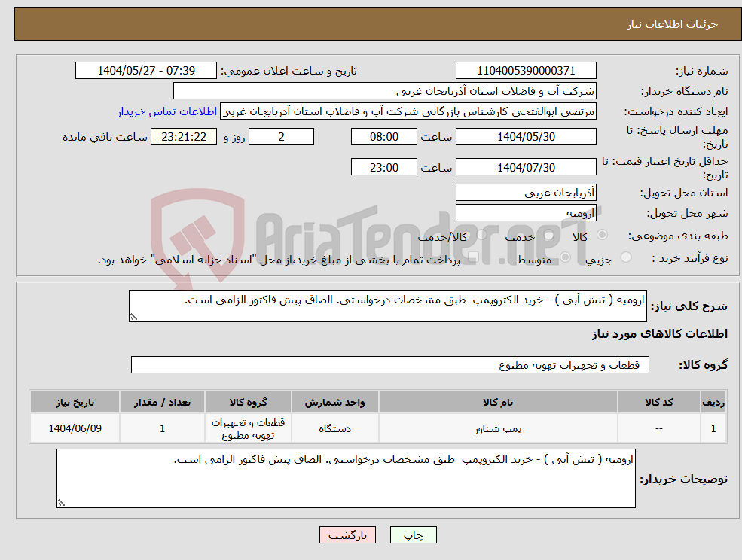Toggle the treasury payment checkbox
This screenshot has height=560, width=742.
472,257
